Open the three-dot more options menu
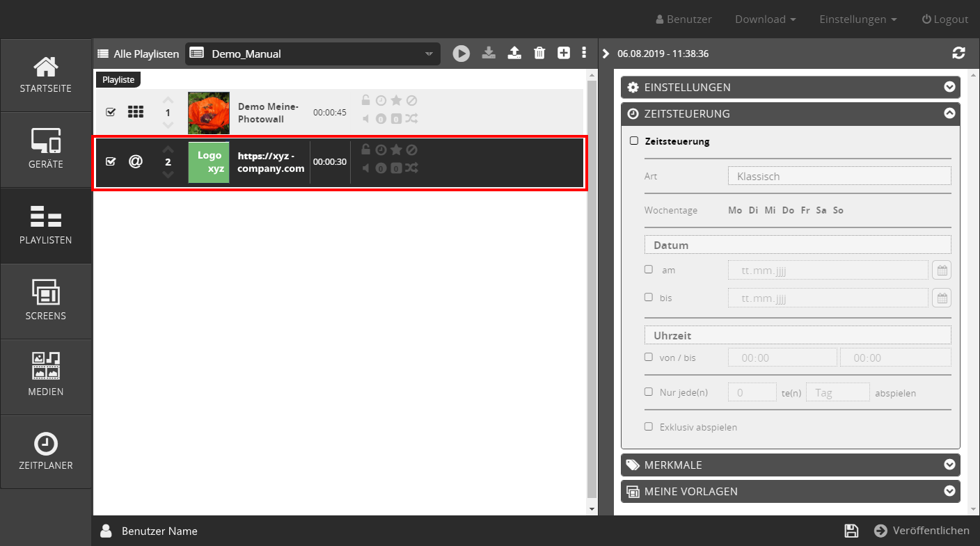980x546 pixels. point(584,54)
